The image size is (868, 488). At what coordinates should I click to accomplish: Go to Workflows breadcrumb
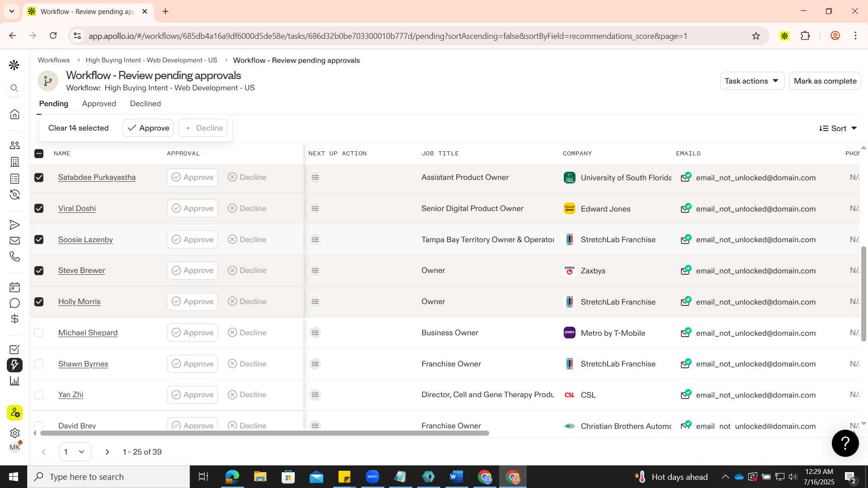coord(54,60)
